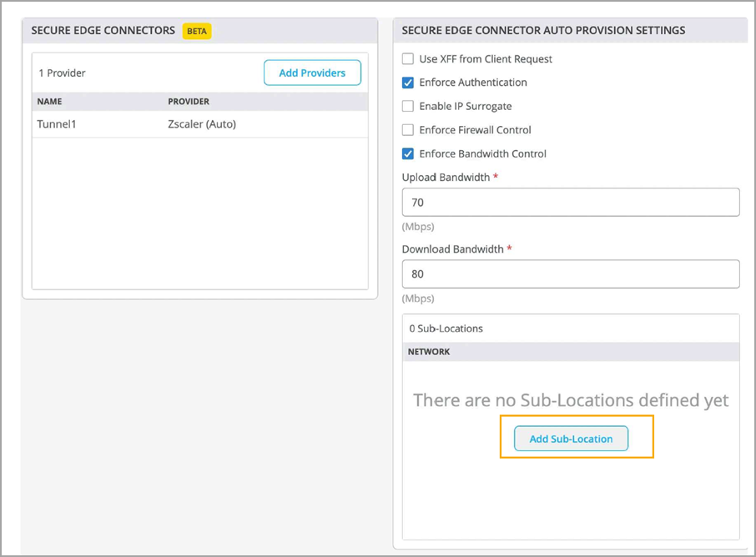The width and height of the screenshot is (756, 557).
Task: Click the Zscaler (Auto) provider cell
Action: [x=202, y=124]
